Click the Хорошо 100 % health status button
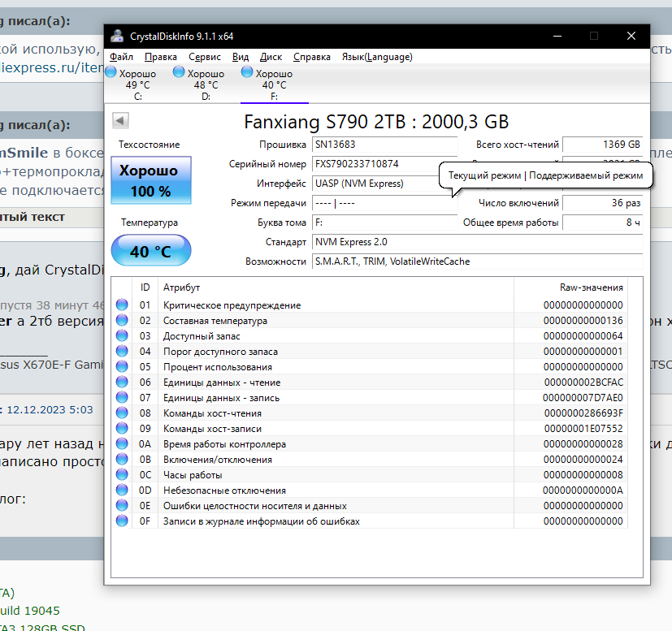The image size is (672, 631). 151,180
